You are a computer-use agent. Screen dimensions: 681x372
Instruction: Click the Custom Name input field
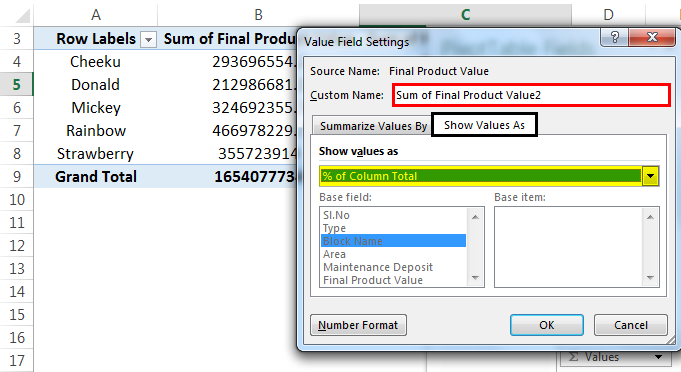click(x=531, y=95)
